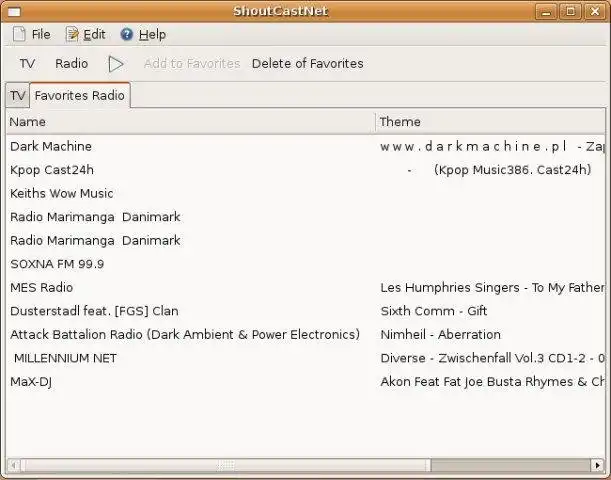Select the Favorites Radio tab
This screenshot has width=611, height=480.
click(80, 95)
